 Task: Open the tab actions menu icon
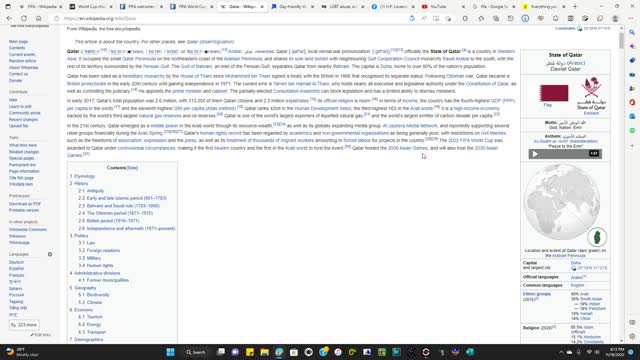pos(8,7)
